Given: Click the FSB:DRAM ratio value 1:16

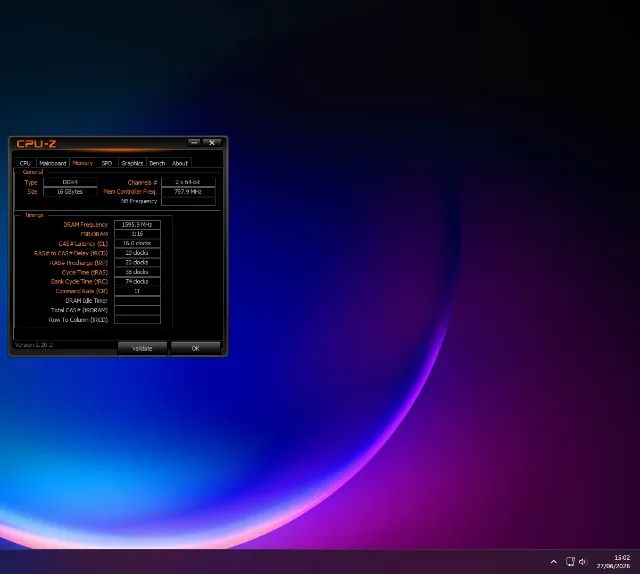Looking at the screenshot, I should [137, 234].
